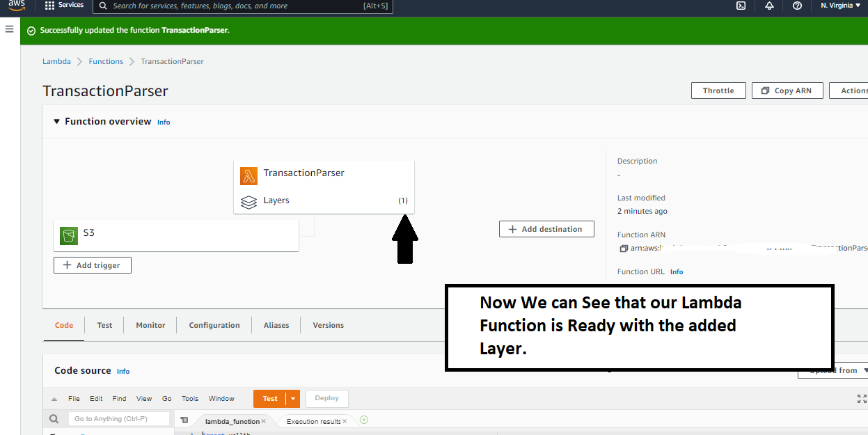Image resolution: width=868 pixels, height=435 pixels.
Task: Open the notifications bell
Action: tap(769, 6)
